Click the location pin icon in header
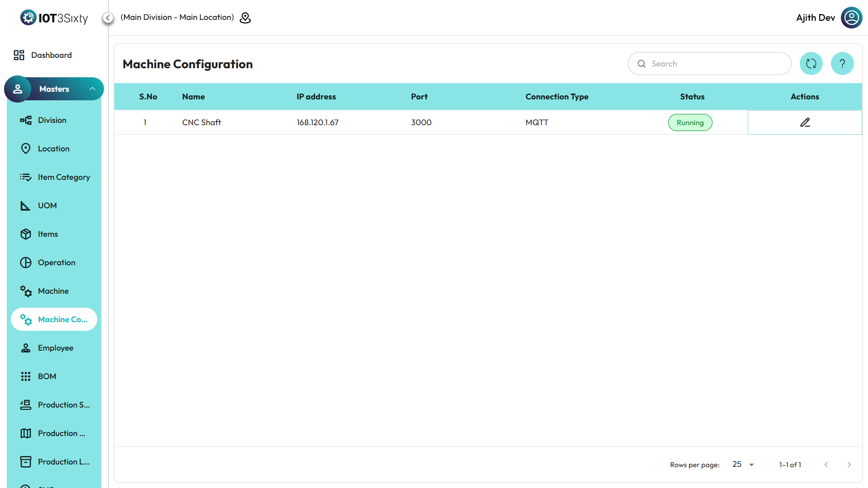This screenshot has height=488, width=868. pos(245,18)
